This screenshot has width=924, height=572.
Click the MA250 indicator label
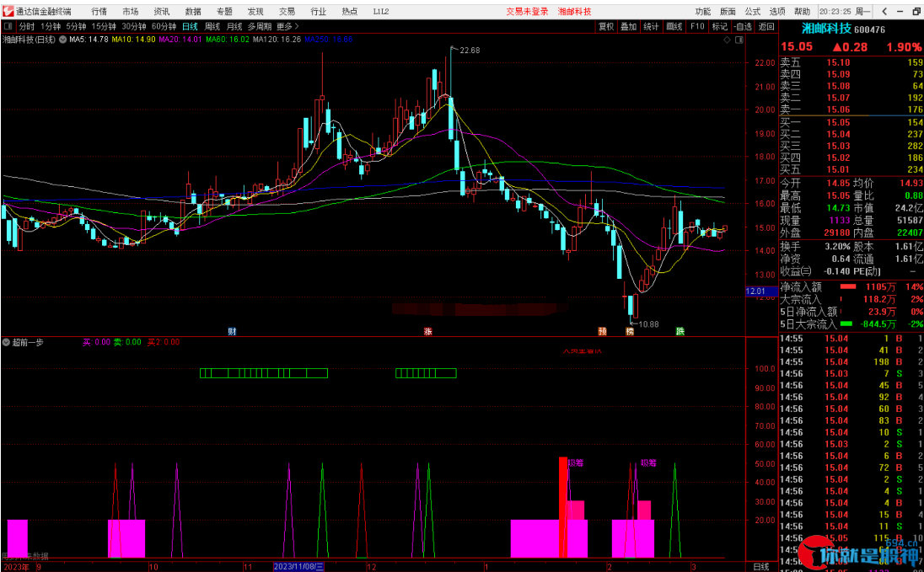(328, 40)
